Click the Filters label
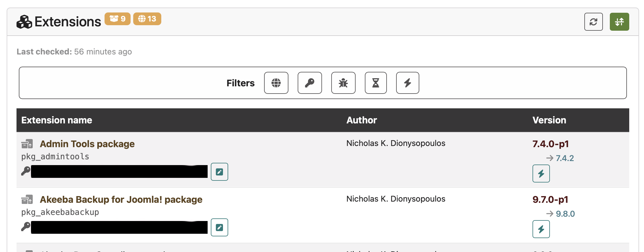 (241, 83)
